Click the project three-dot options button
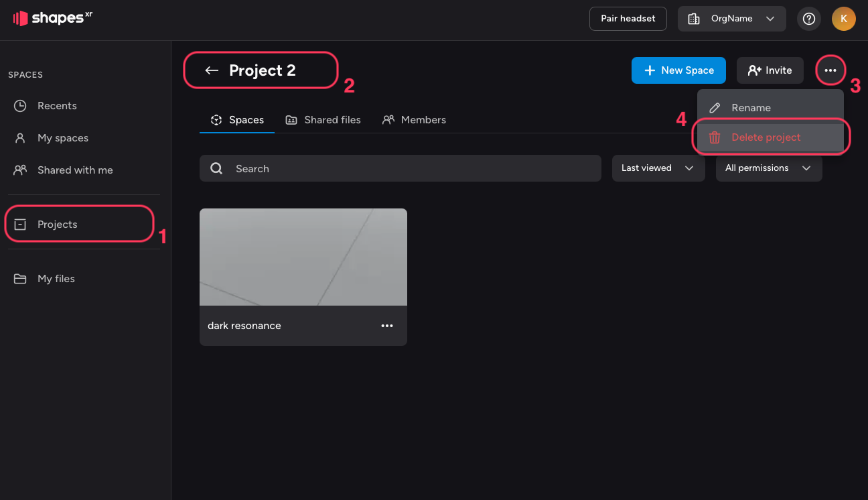The image size is (868, 500). tap(830, 70)
